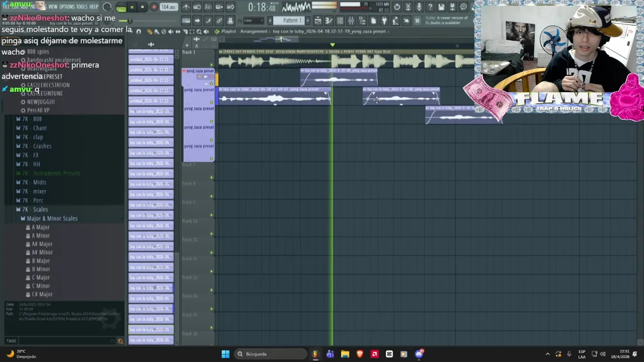The height and width of the screenshot is (362, 644).
Task: Click the add new pattern plus button
Action: click(x=307, y=21)
